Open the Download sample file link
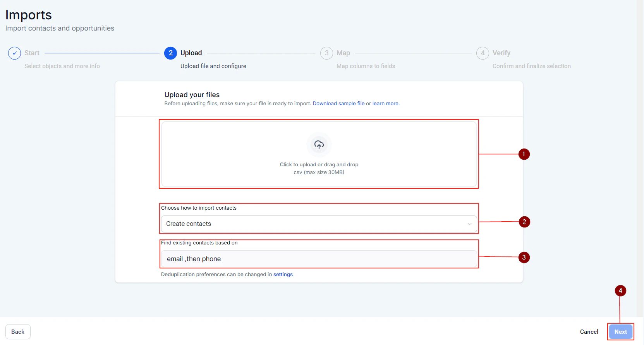The width and height of the screenshot is (644, 345). pyautogui.click(x=338, y=103)
